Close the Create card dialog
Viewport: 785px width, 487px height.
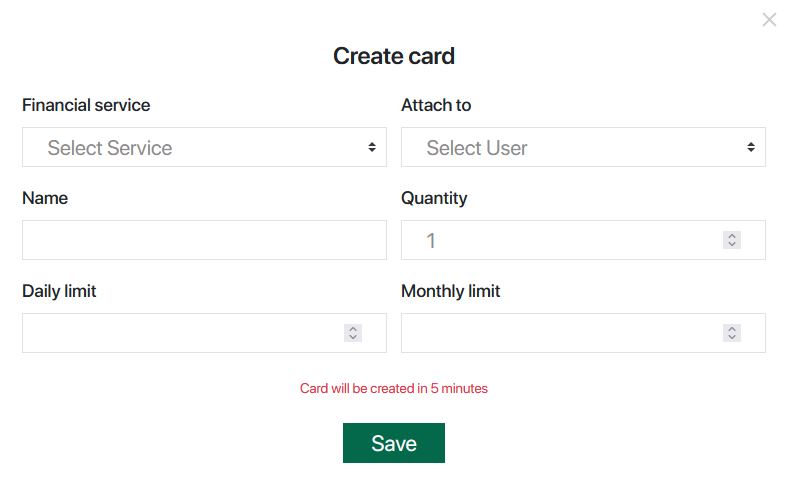click(769, 20)
